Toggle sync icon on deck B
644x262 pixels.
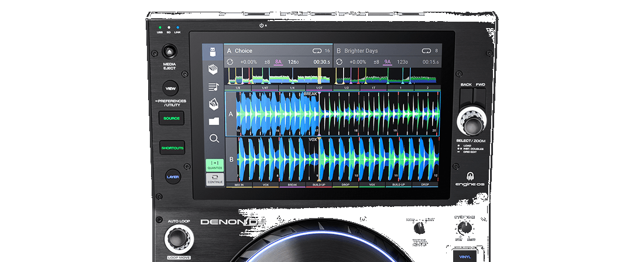(x=339, y=62)
